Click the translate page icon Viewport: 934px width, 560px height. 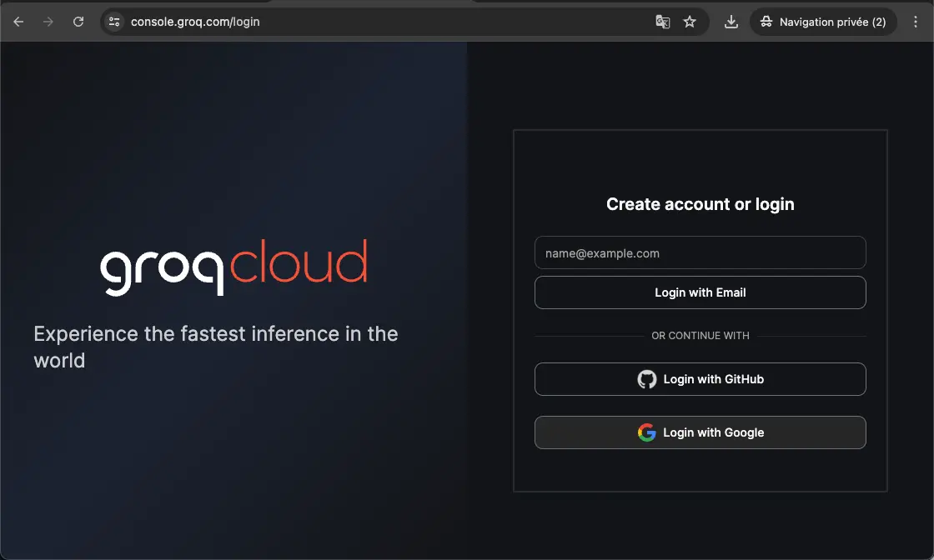[663, 22]
